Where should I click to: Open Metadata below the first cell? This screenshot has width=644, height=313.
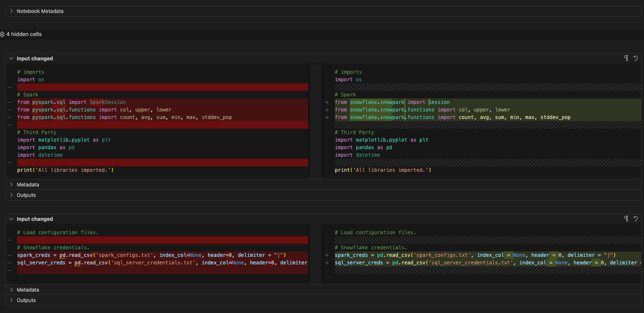tap(28, 184)
